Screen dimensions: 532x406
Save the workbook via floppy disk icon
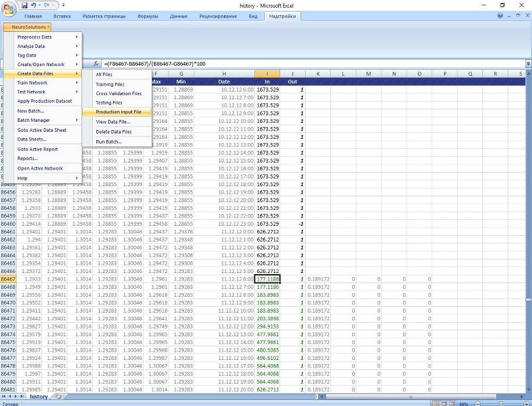tap(24, 5)
